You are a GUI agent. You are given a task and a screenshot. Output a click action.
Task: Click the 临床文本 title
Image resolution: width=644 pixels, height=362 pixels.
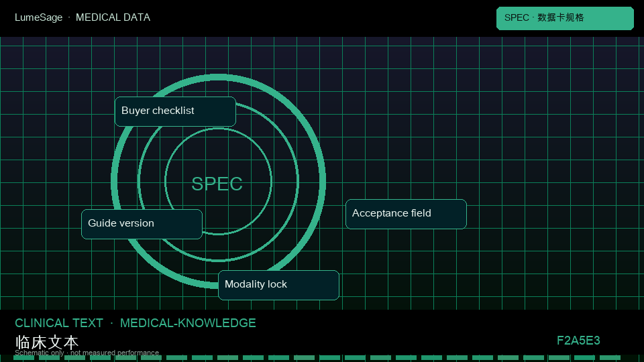click(x=46, y=342)
